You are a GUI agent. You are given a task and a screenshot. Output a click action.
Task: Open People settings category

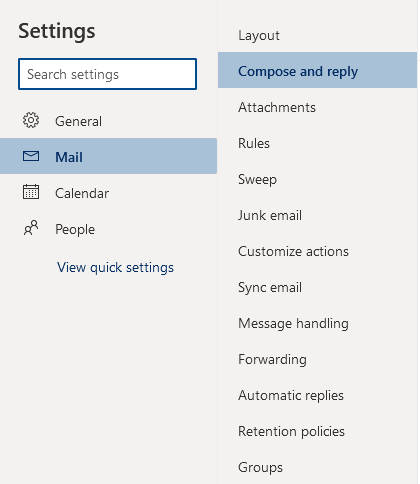tap(108, 229)
